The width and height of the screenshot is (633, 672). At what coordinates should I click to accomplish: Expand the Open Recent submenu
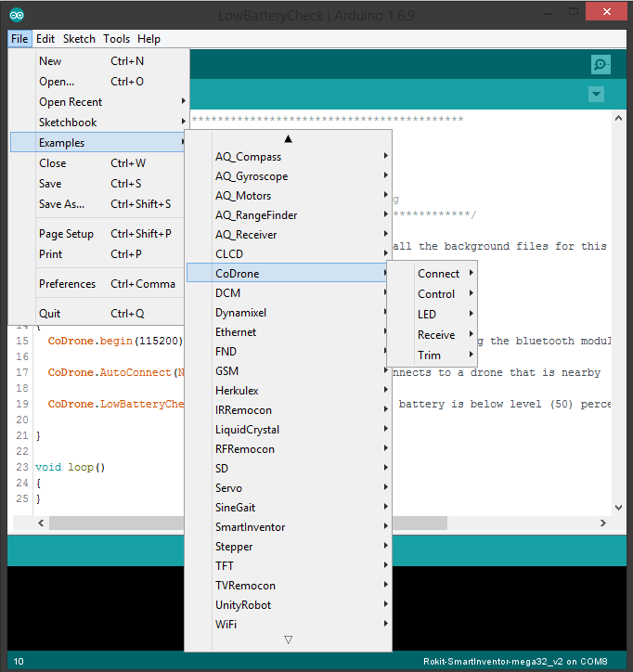point(99,102)
